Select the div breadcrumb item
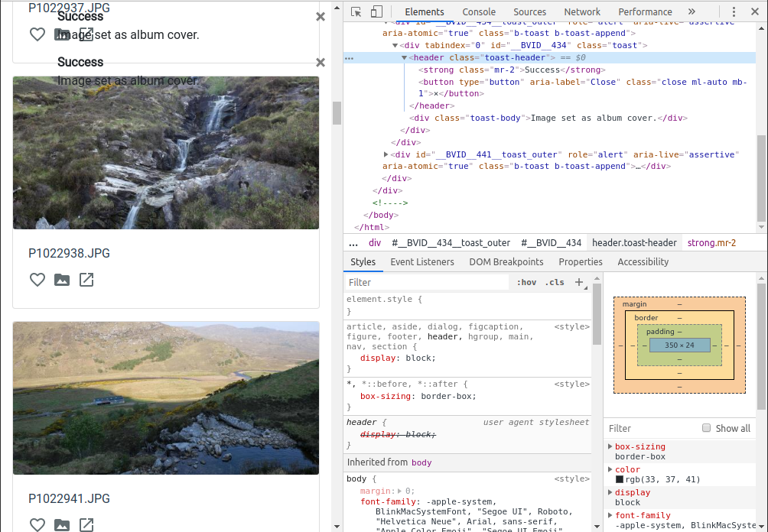The image size is (768, 532). [x=375, y=243]
